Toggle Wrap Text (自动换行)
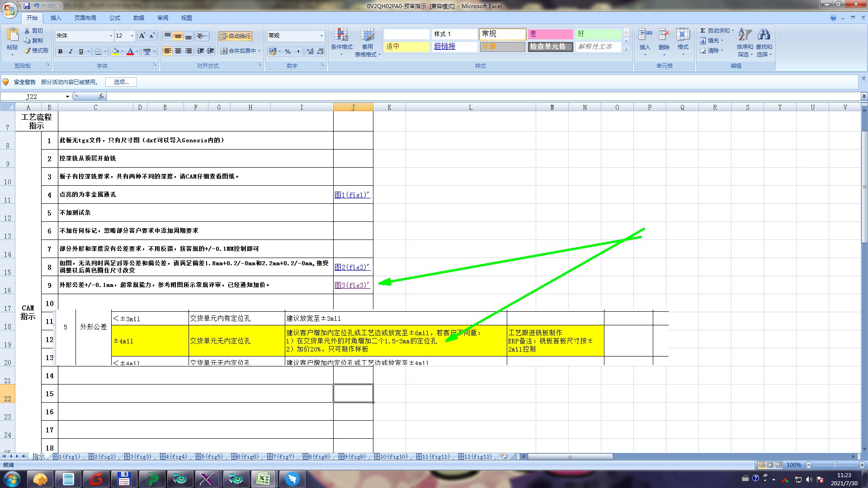 click(x=235, y=36)
